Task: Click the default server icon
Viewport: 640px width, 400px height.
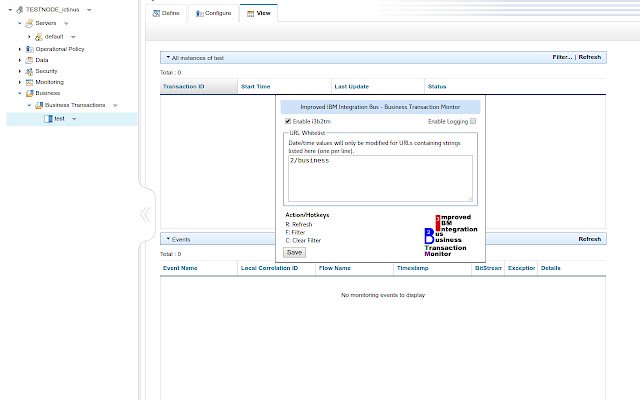Action: [x=39, y=37]
